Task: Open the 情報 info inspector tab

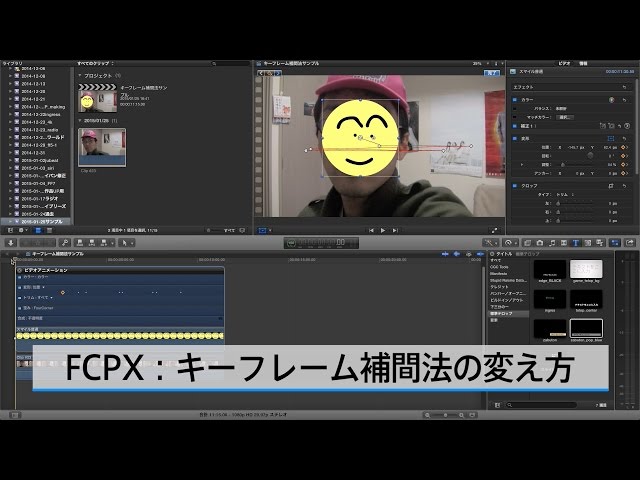Action: coord(583,64)
